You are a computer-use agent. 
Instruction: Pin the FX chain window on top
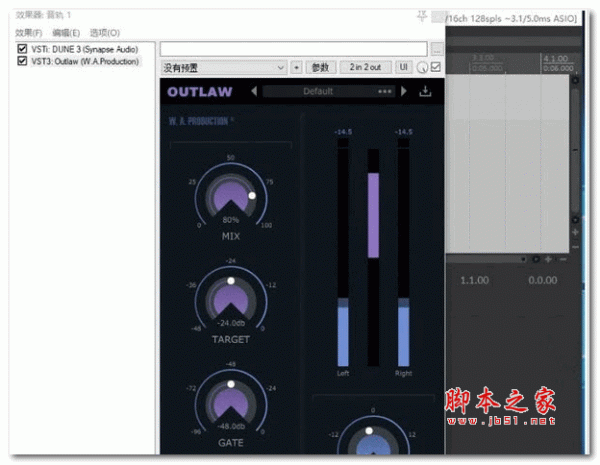(422, 16)
